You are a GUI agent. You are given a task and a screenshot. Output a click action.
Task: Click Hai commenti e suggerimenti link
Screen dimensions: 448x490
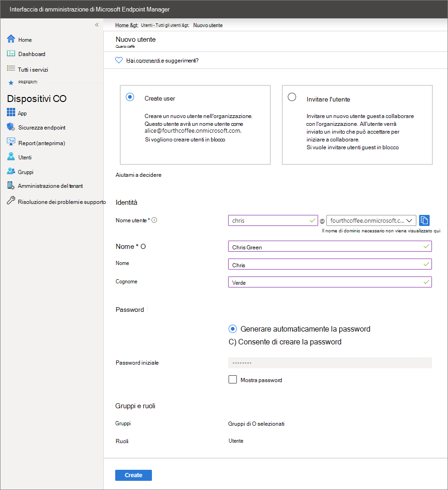(162, 61)
